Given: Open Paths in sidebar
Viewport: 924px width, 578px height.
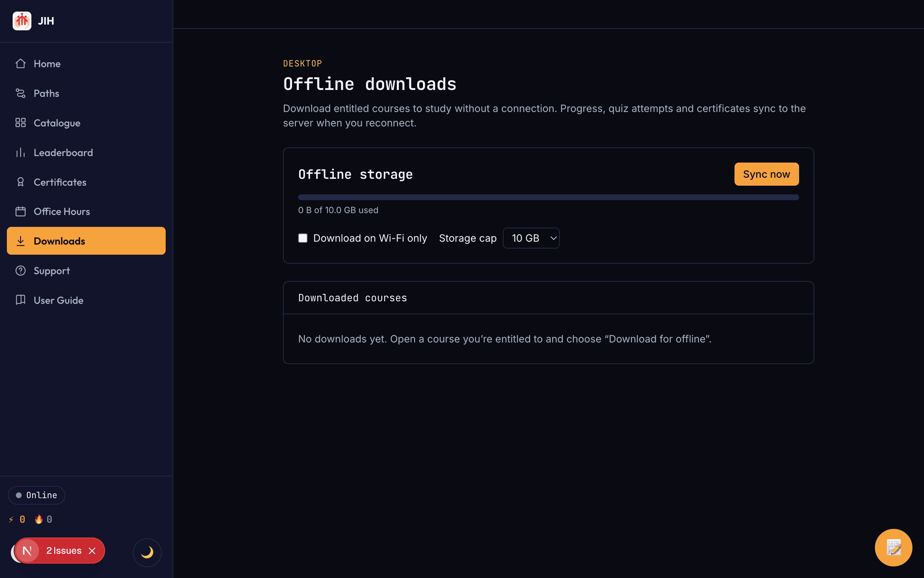Looking at the screenshot, I should click(x=86, y=93).
